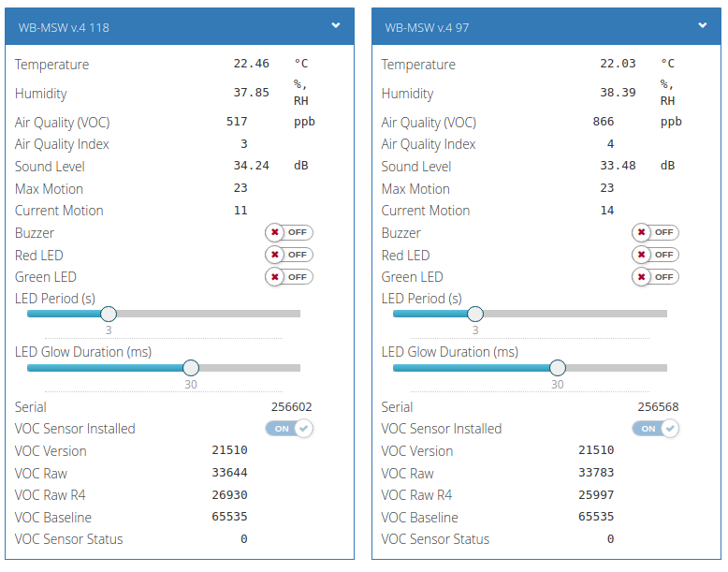Select Air Quality Index value 4

click(x=610, y=144)
